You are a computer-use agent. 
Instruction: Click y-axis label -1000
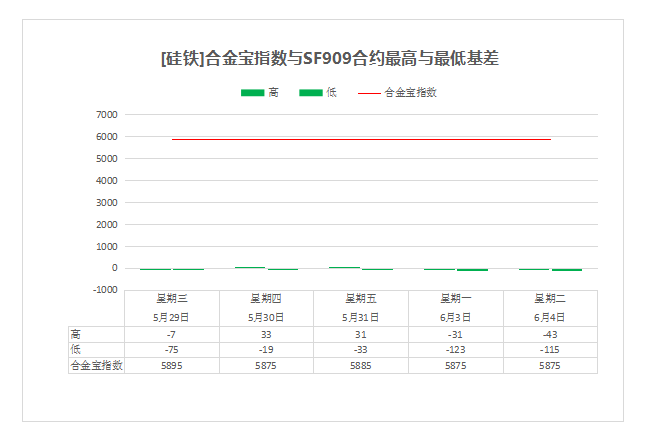(x=105, y=290)
